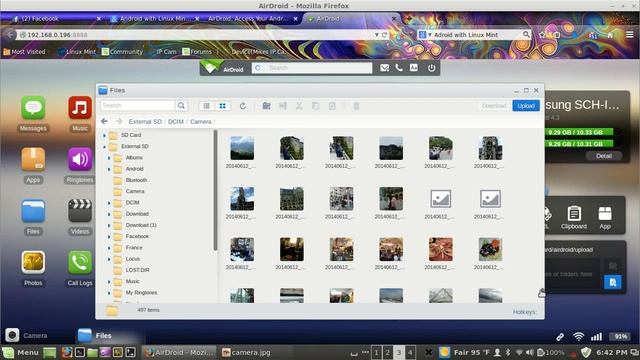Click the lower green storage bar
The width and height of the screenshot is (640, 360).
point(579,144)
